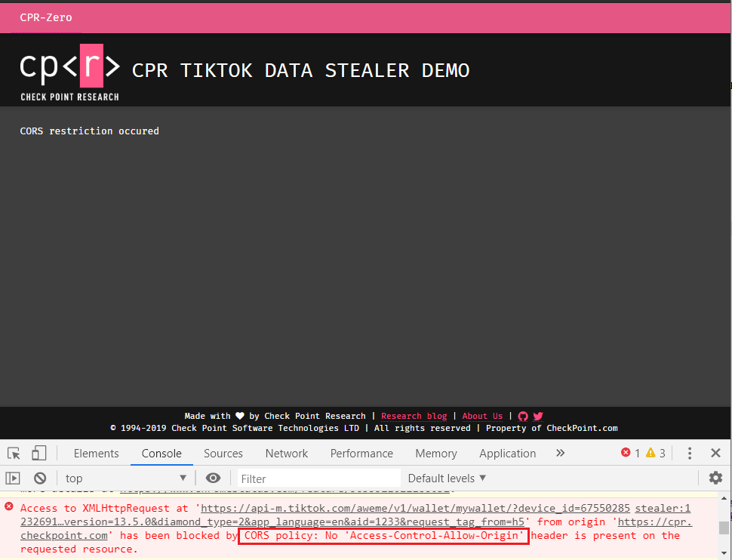Select the Memory tab
This screenshot has height=560, width=732.
[436, 454]
